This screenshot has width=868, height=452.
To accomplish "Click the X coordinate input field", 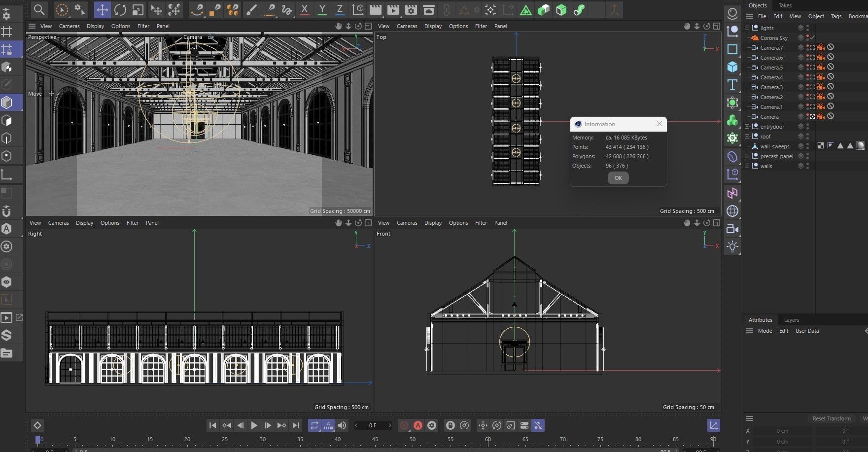I will click(782, 431).
